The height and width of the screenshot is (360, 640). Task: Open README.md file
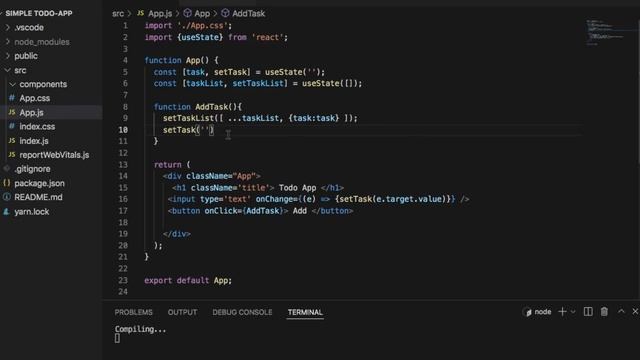coord(38,197)
